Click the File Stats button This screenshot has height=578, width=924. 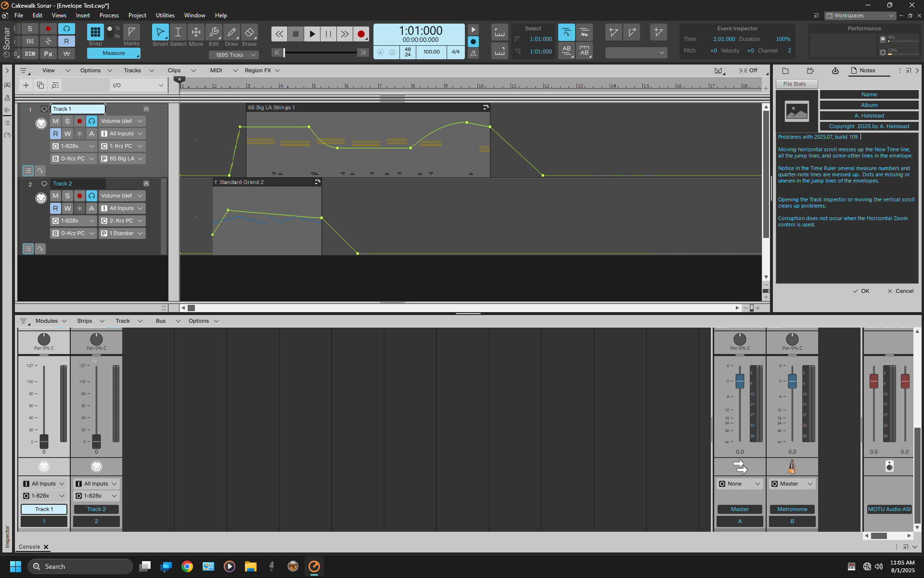[x=796, y=84]
